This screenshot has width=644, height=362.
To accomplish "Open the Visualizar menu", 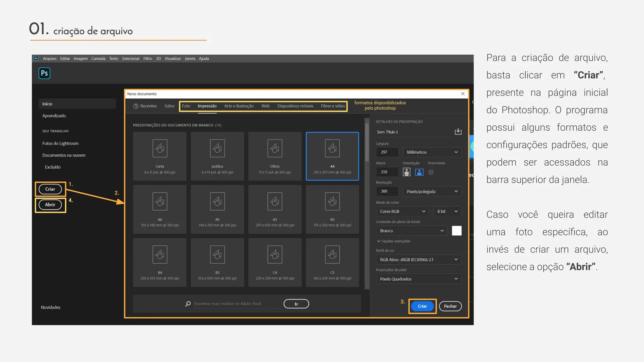I will point(173,58).
